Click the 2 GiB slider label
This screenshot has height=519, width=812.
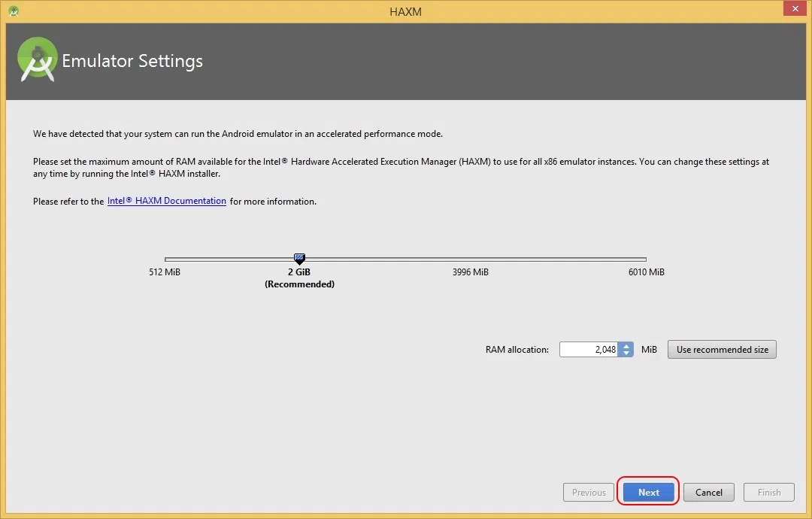299,272
